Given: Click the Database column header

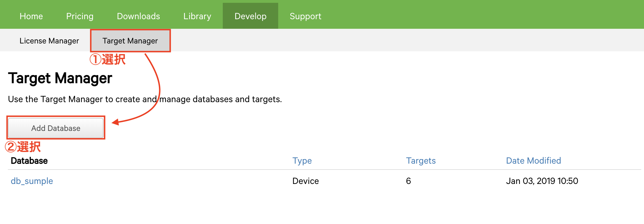Looking at the screenshot, I should pos(29,161).
